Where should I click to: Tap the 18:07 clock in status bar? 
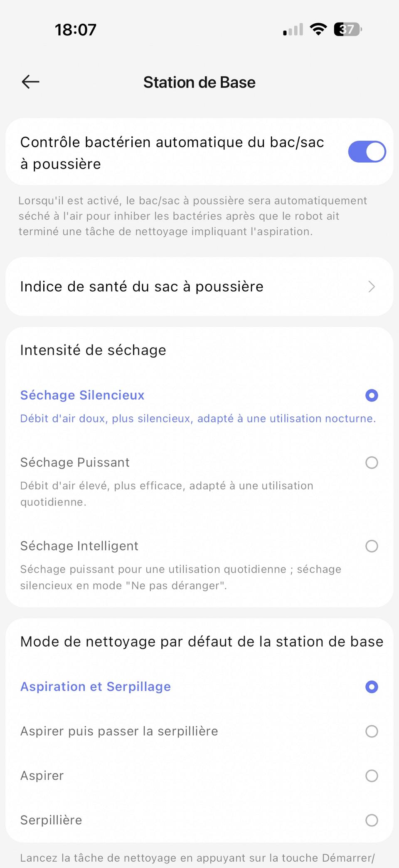[76, 30]
